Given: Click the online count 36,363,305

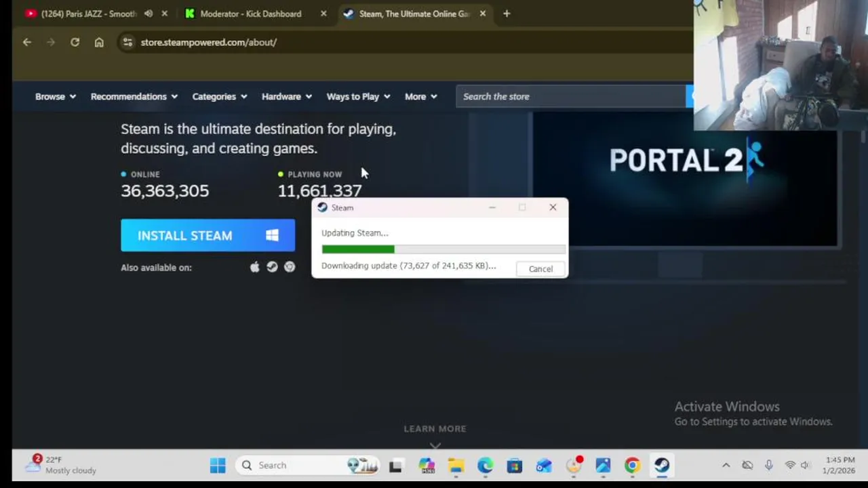Looking at the screenshot, I should pos(165,190).
